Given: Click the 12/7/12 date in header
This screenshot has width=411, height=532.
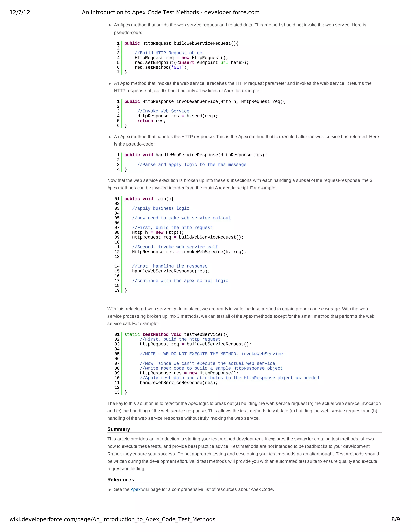Looking at the screenshot, I should 20,12.
